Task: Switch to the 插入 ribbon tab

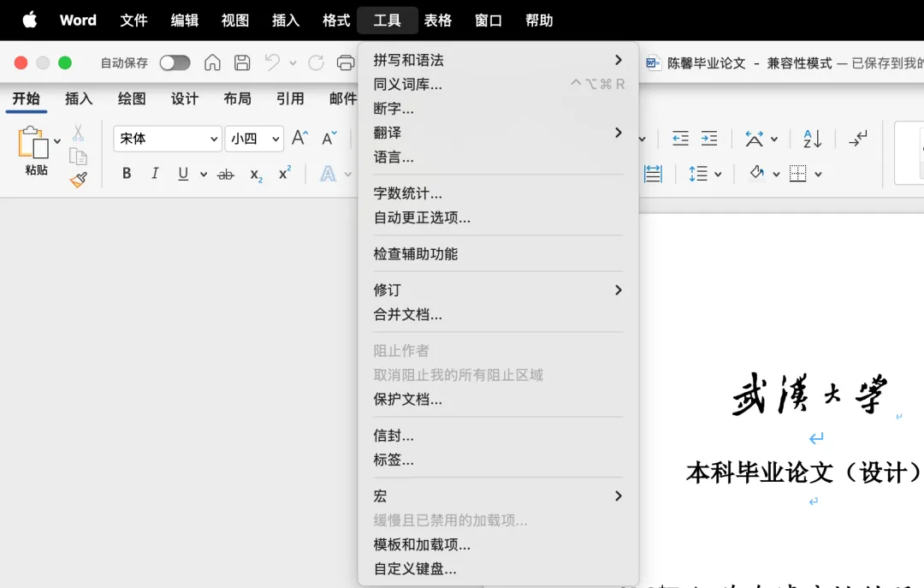Action: tap(79, 98)
